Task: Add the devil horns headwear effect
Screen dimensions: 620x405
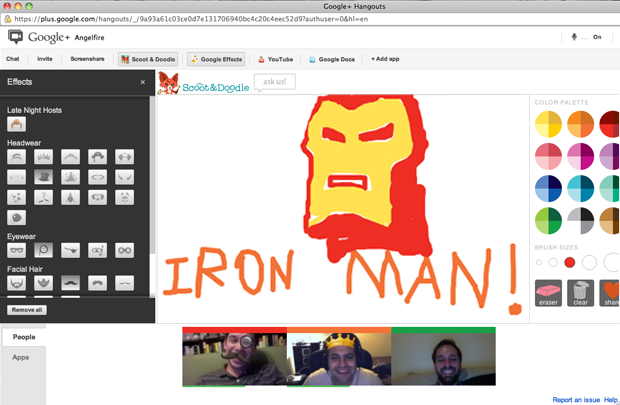Action: click(124, 177)
